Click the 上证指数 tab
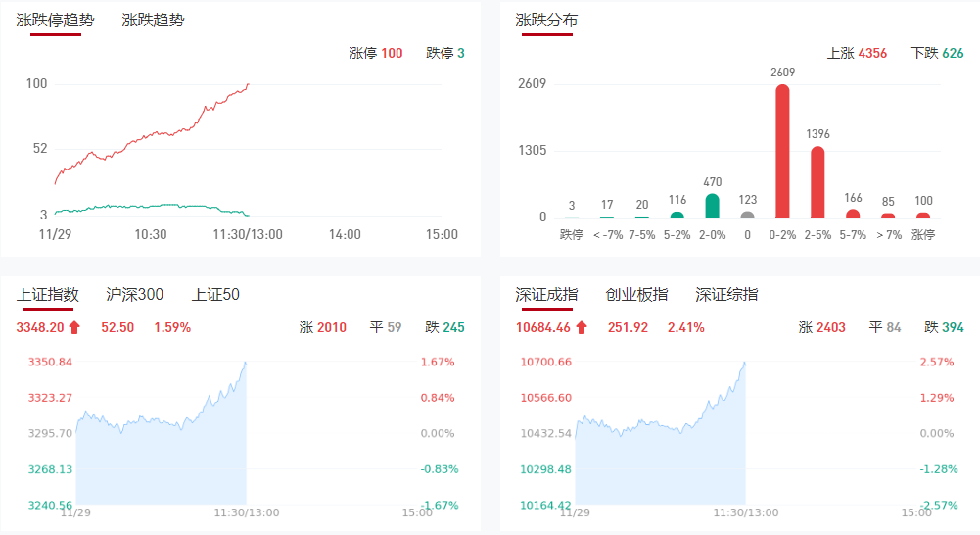Viewport: 980px width, 535px height. (48, 294)
